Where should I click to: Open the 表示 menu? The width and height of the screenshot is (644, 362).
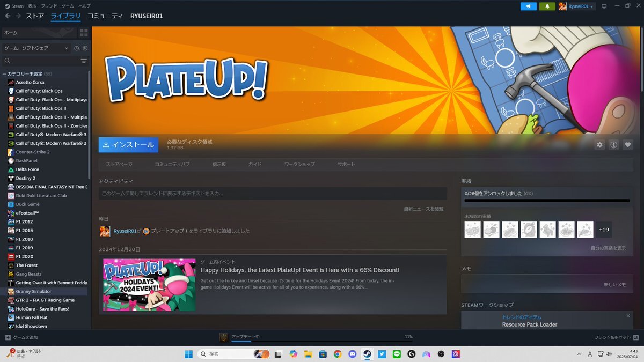pos(32,6)
